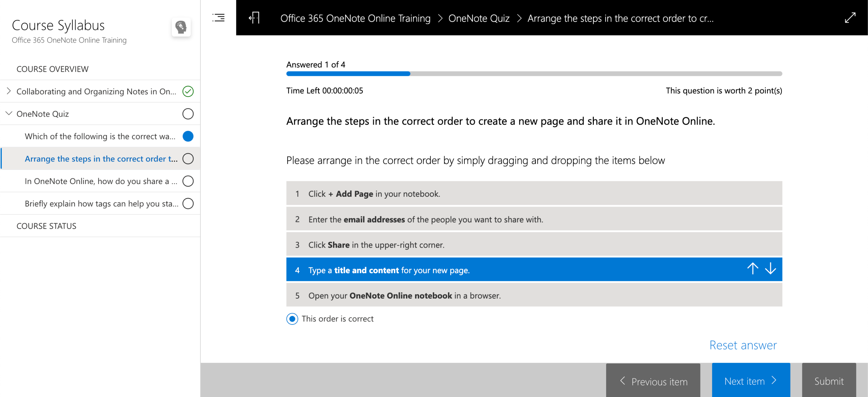The image size is (868, 397).
Task: Click filled blue status circle of first question
Action: [x=188, y=136]
